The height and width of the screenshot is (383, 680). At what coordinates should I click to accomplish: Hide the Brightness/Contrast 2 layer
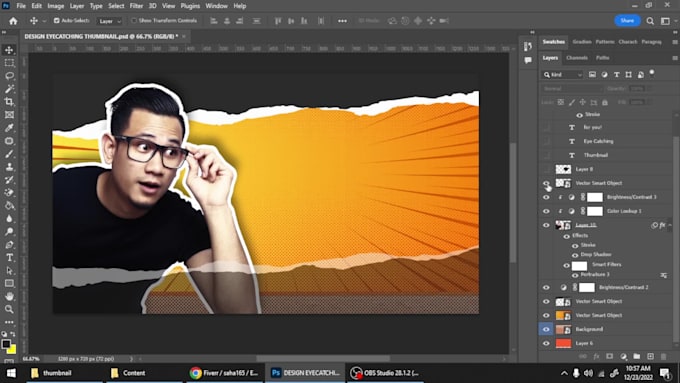546,287
